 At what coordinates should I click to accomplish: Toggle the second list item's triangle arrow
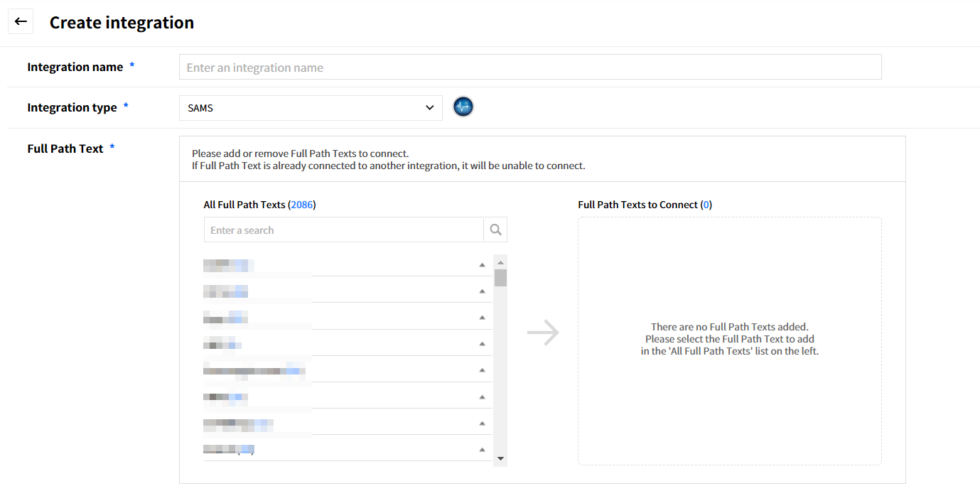point(482,291)
